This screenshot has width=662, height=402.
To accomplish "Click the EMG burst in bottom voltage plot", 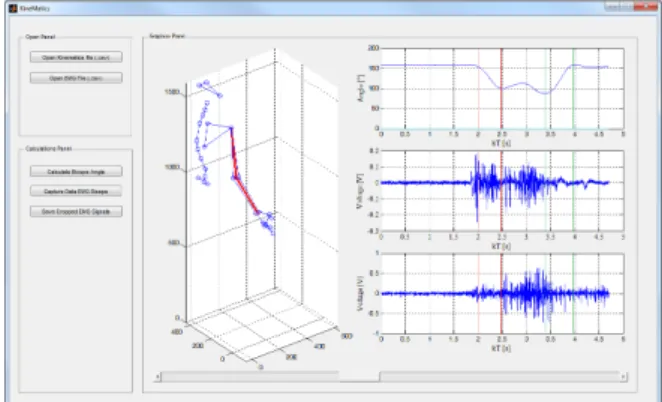I will pos(530,293).
